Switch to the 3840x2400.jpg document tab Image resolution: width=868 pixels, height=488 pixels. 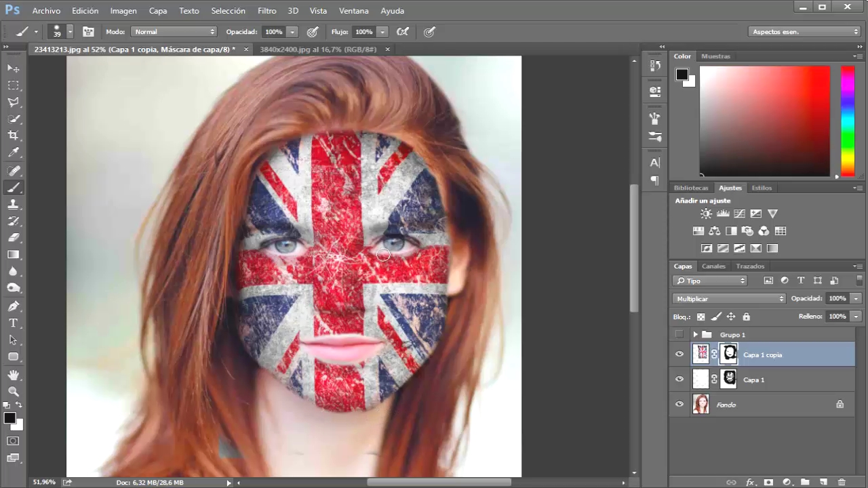point(318,49)
